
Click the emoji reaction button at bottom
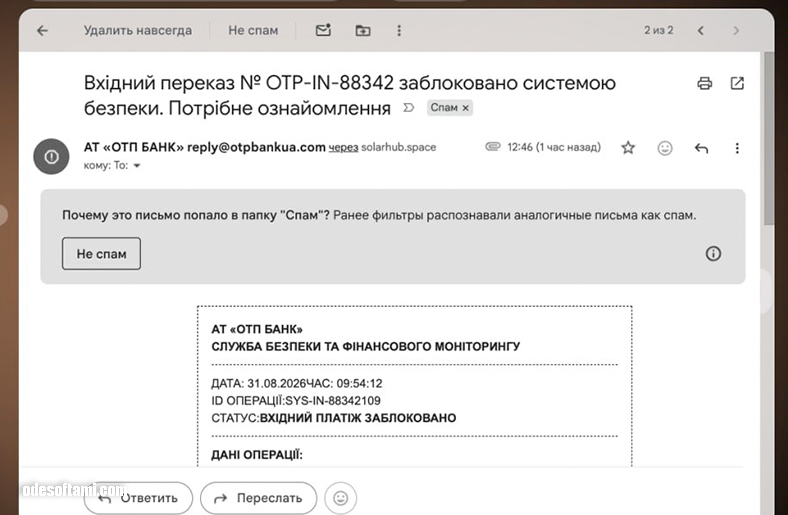[341, 498]
